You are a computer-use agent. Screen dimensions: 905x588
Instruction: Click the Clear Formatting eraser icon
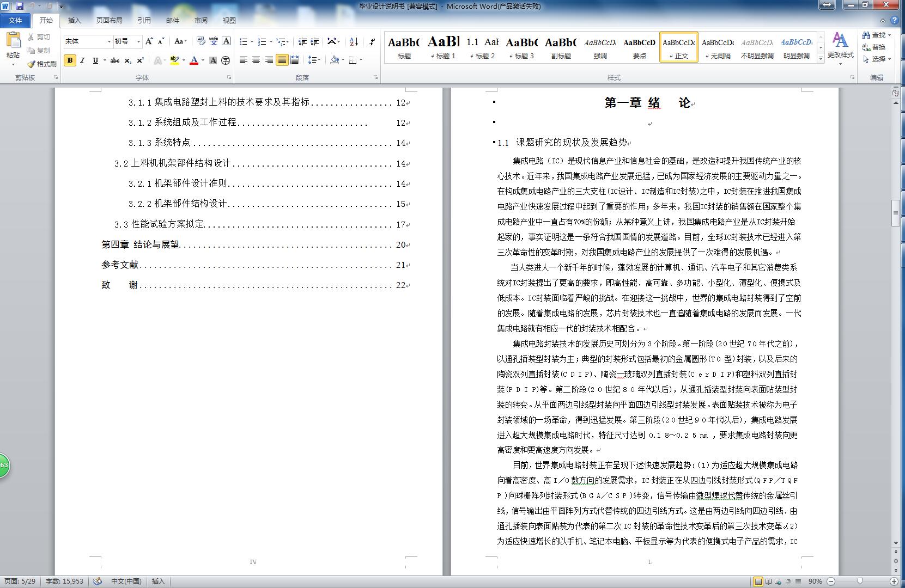click(201, 41)
